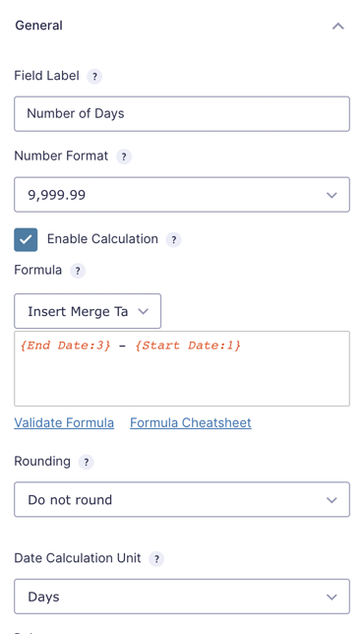
Task: Open the Insert Merge Tag dropdown
Action: (88, 311)
